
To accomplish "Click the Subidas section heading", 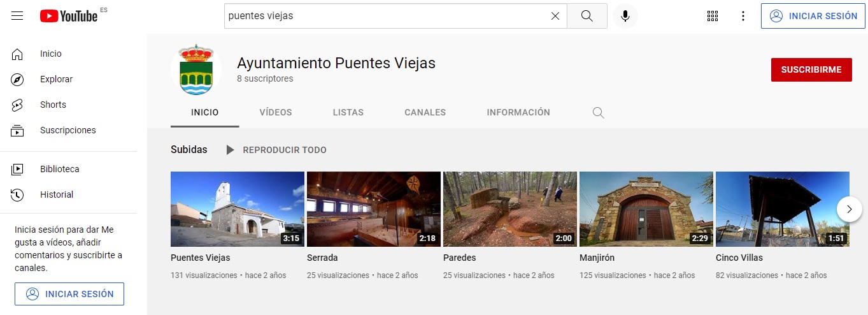I will [x=189, y=150].
